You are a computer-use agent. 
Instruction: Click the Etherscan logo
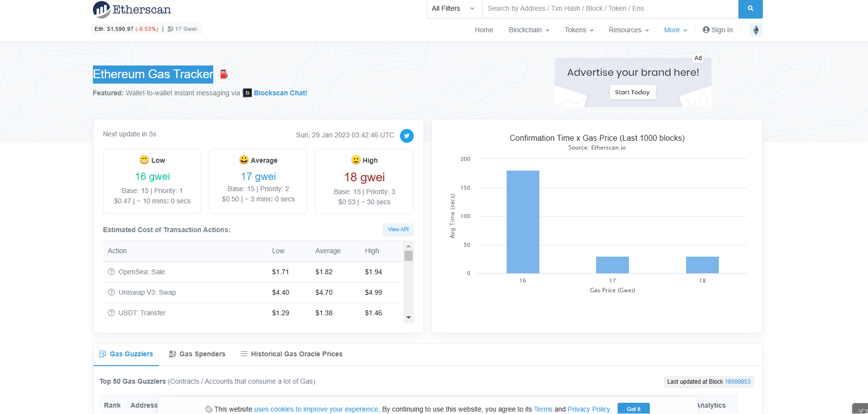(x=132, y=9)
